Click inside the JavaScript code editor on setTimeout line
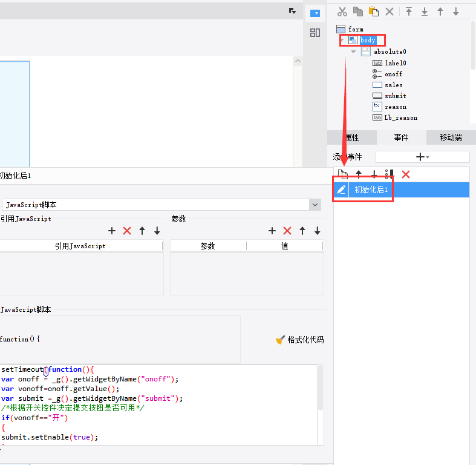The width and height of the screenshot is (476, 465). click(x=47, y=369)
